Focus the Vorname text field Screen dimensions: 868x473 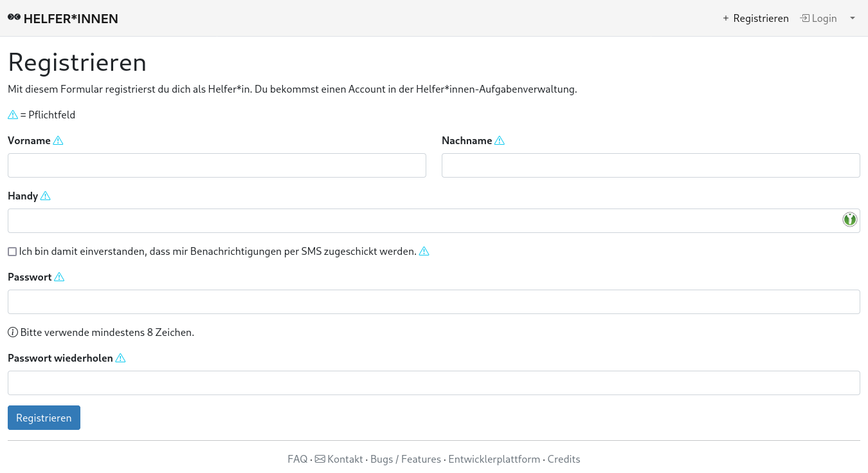[217, 165]
